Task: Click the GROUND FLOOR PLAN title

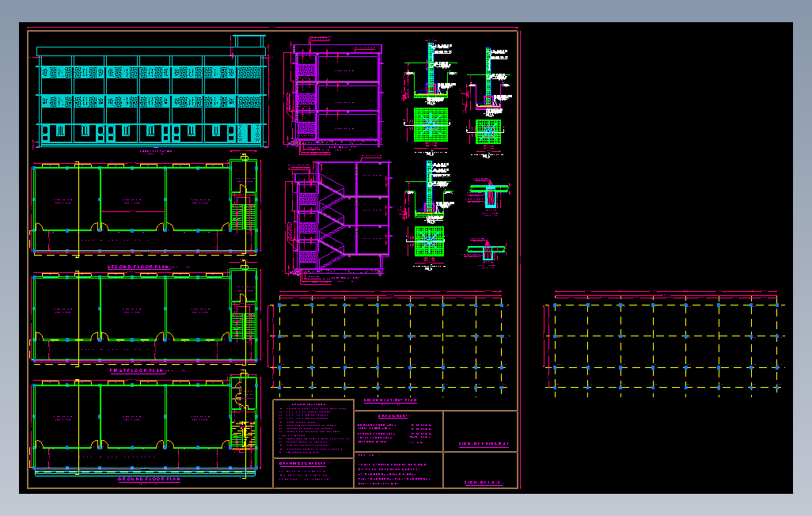Action: (149, 479)
